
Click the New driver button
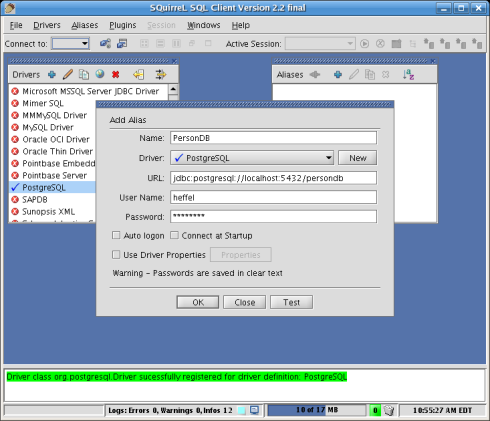click(x=358, y=158)
